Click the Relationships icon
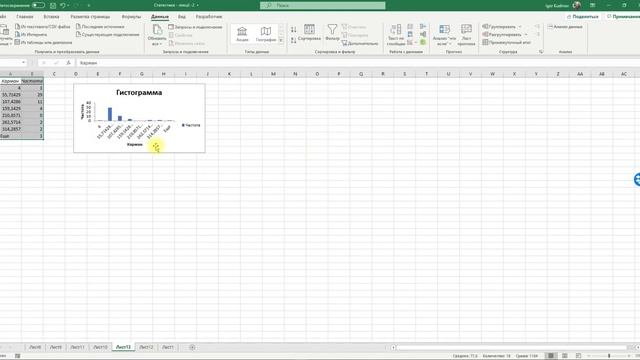The image size is (640, 360). (423, 34)
